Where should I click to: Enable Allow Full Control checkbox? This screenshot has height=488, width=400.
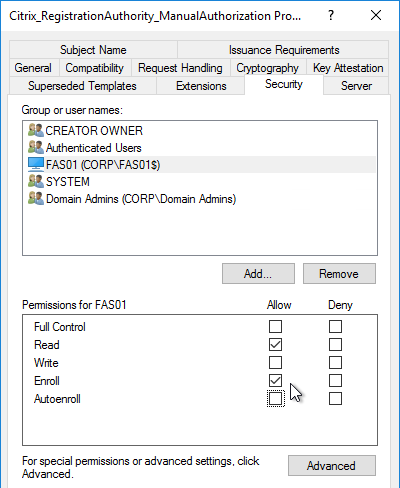pyautogui.click(x=275, y=327)
